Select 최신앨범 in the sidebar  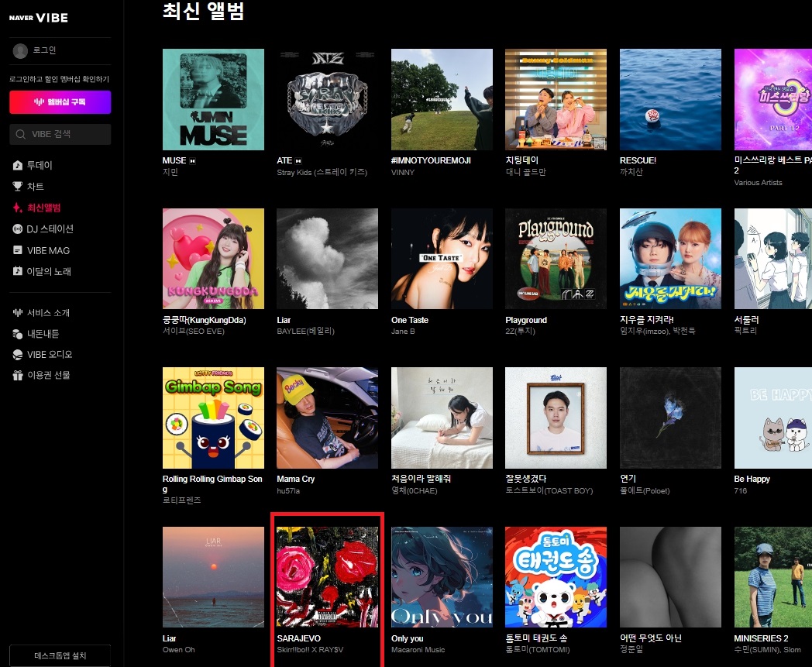pyautogui.click(x=43, y=208)
